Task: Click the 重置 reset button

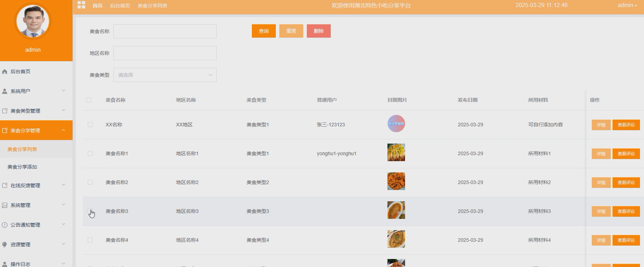Action: click(x=291, y=31)
